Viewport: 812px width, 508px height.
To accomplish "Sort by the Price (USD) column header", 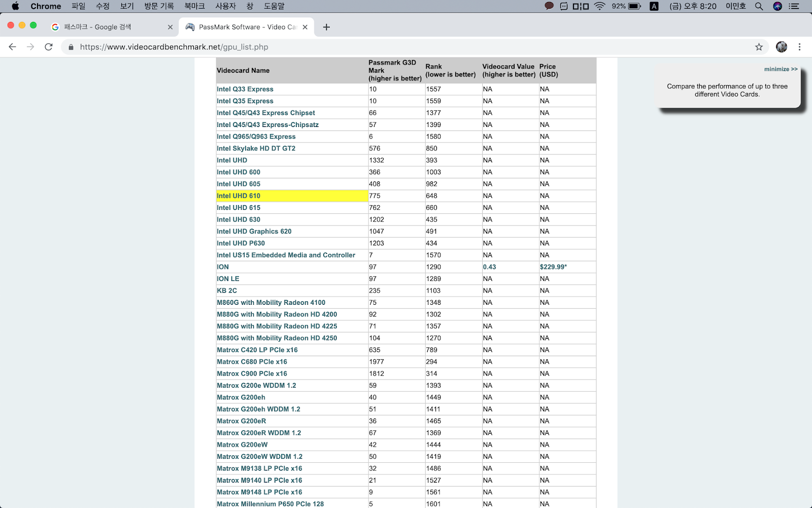I will [549, 71].
